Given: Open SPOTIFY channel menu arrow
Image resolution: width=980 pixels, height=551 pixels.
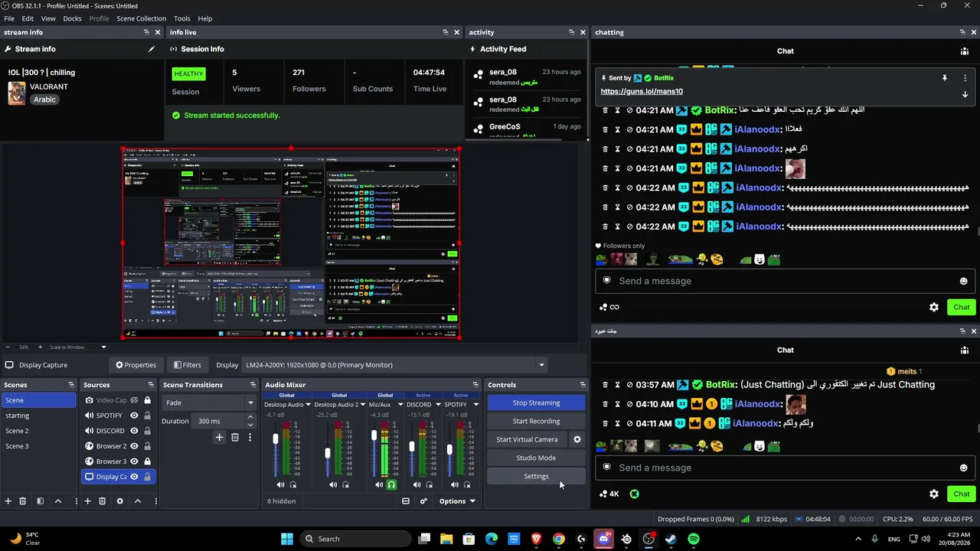Looking at the screenshot, I should coord(475,404).
